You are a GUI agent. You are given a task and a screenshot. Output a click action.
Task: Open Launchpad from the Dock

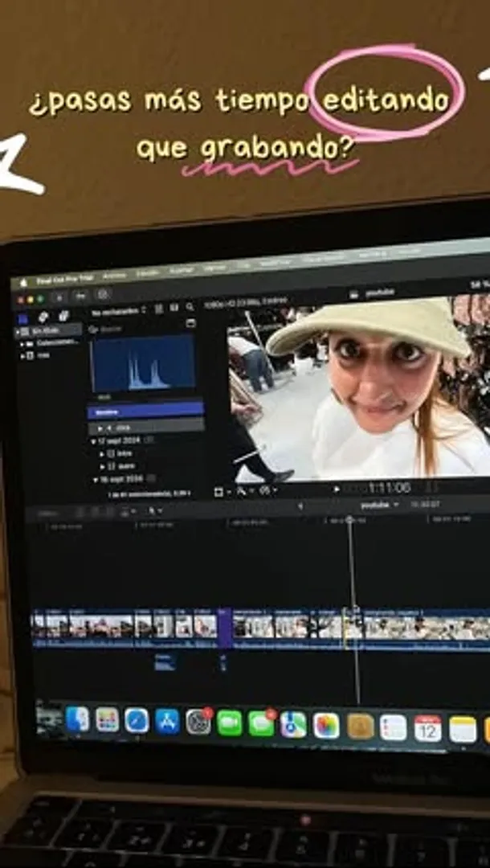pyautogui.click(x=108, y=721)
